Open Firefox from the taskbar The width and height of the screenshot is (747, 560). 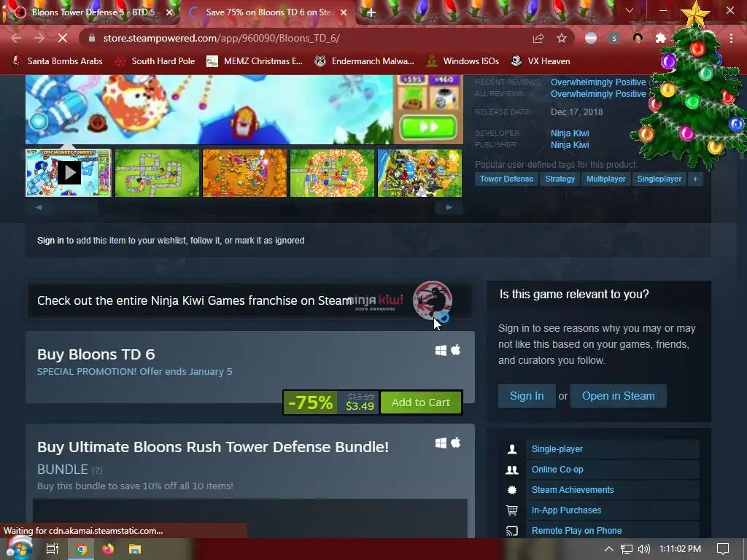click(x=108, y=549)
